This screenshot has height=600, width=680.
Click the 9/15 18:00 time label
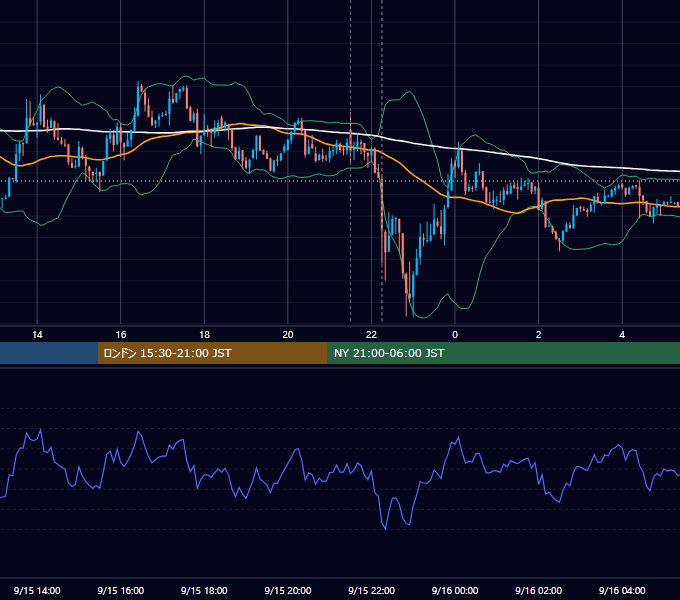(x=204, y=590)
